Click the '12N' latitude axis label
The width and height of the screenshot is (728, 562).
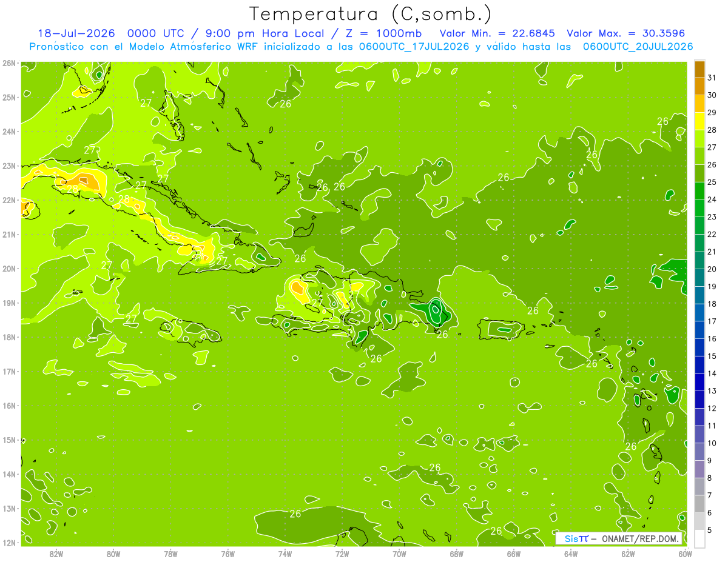pyautogui.click(x=8, y=543)
